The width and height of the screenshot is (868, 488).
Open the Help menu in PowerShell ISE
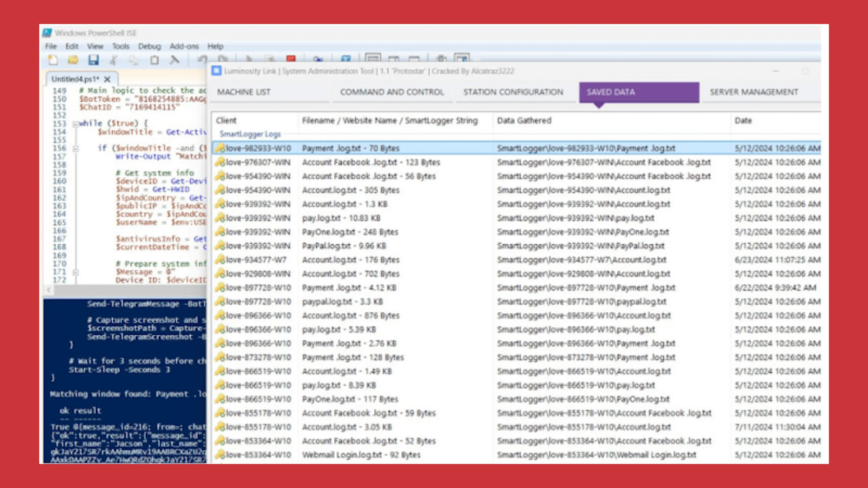point(215,46)
